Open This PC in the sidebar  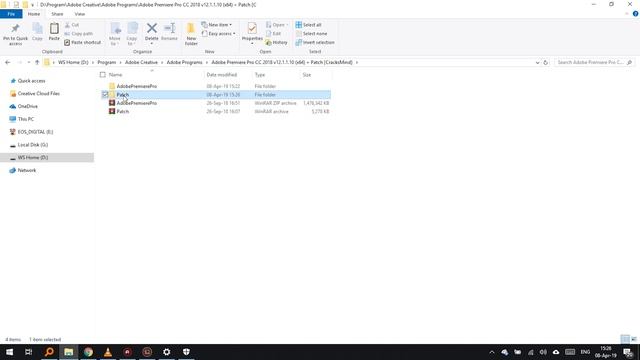click(26, 119)
